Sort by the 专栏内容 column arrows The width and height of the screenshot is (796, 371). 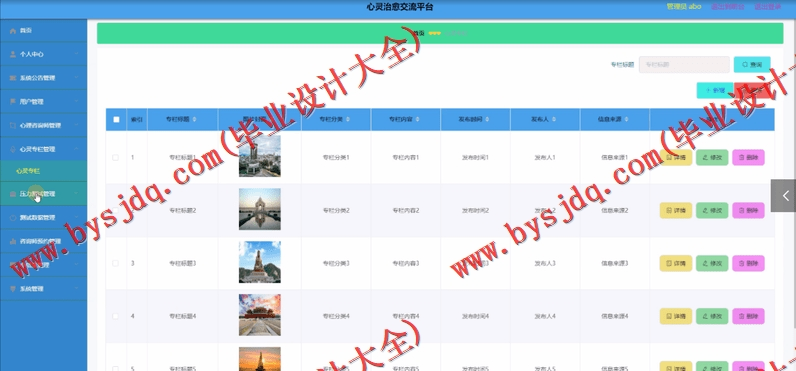pos(417,120)
